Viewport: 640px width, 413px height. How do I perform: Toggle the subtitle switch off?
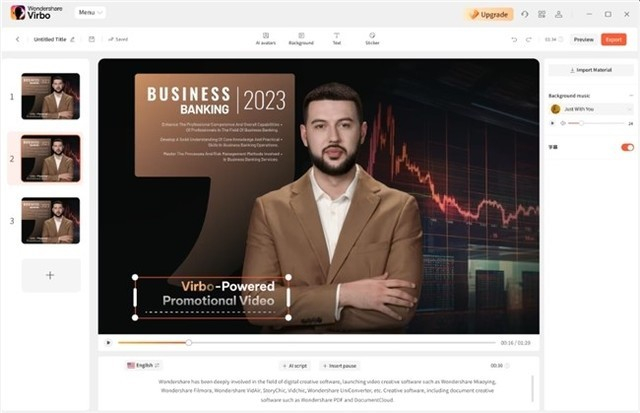627,147
